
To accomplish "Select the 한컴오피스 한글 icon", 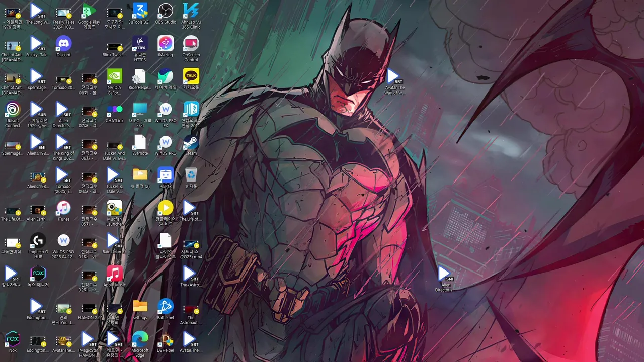I will [191, 115].
